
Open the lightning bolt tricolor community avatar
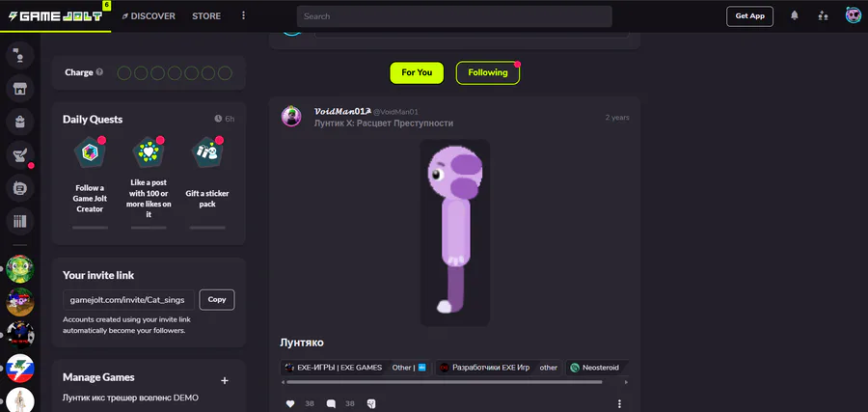point(20,368)
